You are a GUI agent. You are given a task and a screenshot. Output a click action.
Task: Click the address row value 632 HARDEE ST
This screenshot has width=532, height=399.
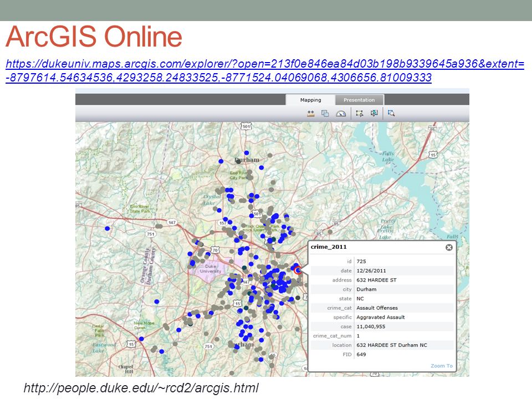coord(376,280)
